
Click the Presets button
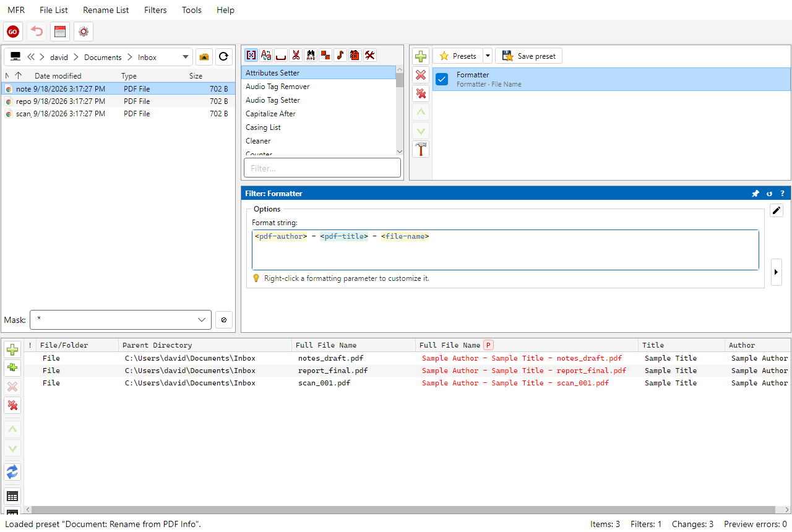click(x=458, y=56)
